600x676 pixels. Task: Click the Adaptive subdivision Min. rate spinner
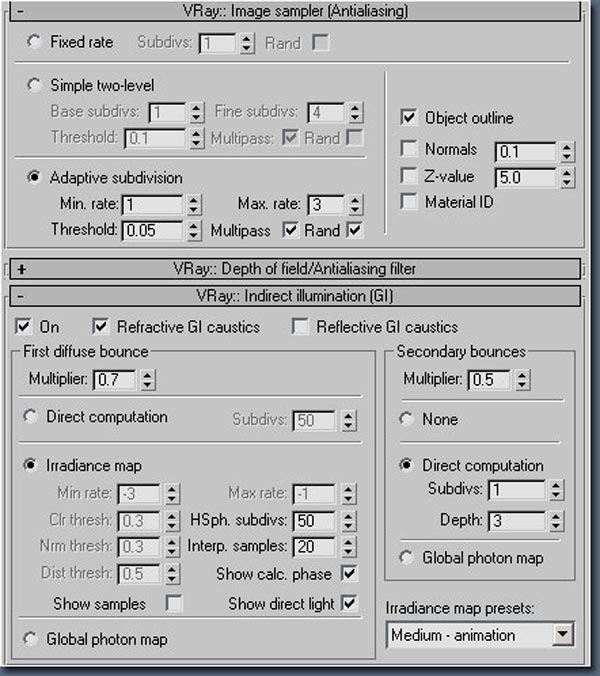(194, 205)
